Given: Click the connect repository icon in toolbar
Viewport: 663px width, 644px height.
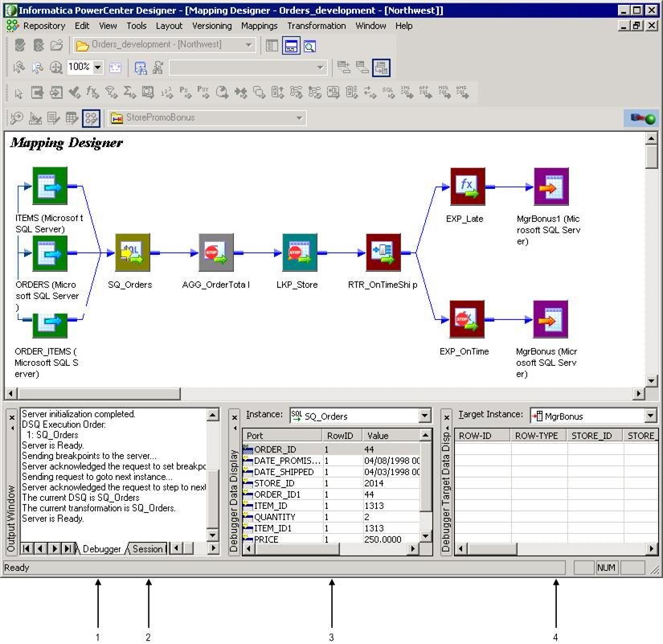Looking at the screenshot, I should (x=20, y=45).
